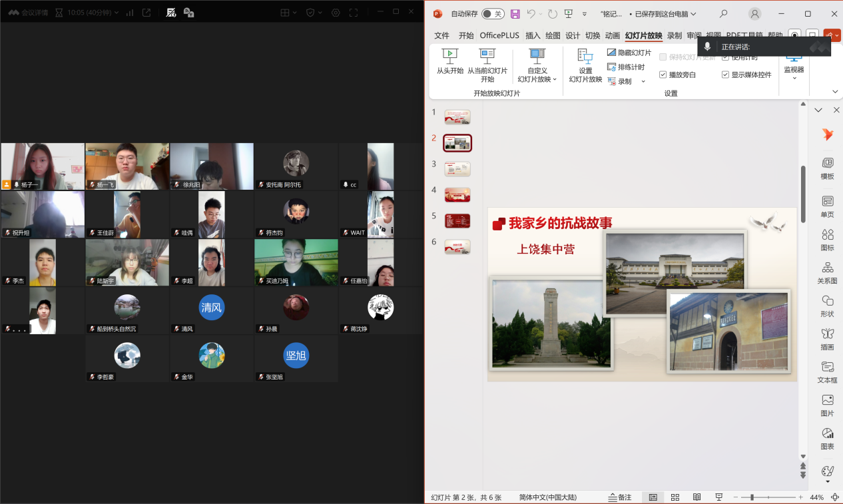This screenshot has height=504, width=843.
Task: Open 设置幻灯片放映 slideshow settings
Action: [x=585, y=65]
